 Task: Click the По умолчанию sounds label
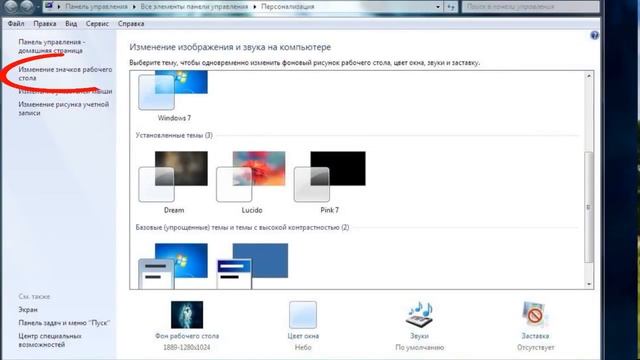coord(419,347)
